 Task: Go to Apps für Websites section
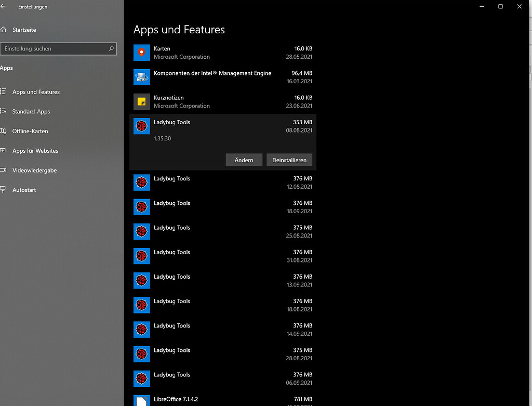[35, 151]
